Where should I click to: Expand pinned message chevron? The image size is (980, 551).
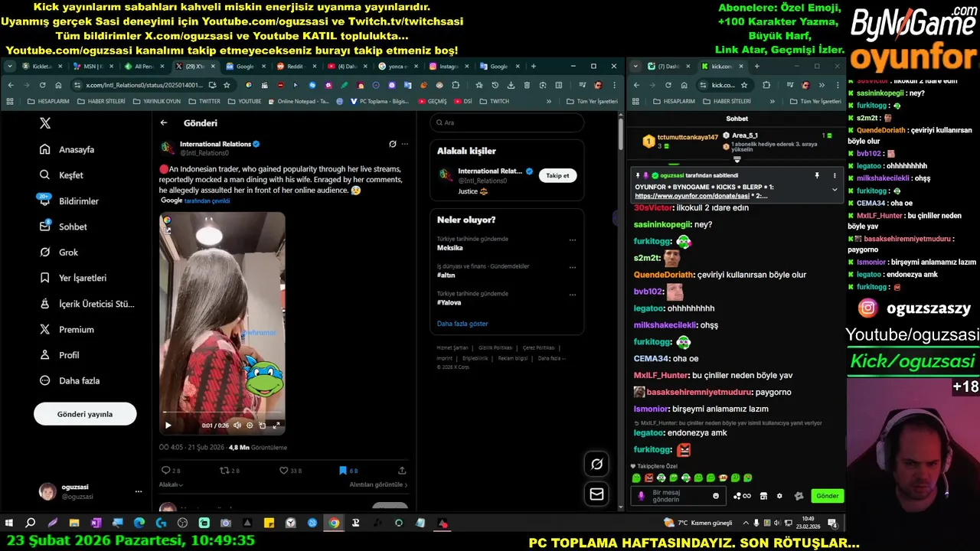point(835,190)
